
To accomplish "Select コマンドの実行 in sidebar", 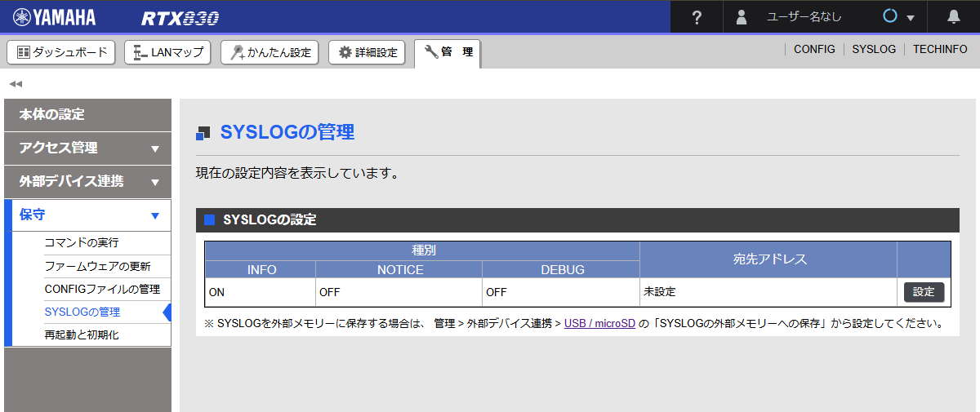I will pyautogui.click(x=82, y=243).
